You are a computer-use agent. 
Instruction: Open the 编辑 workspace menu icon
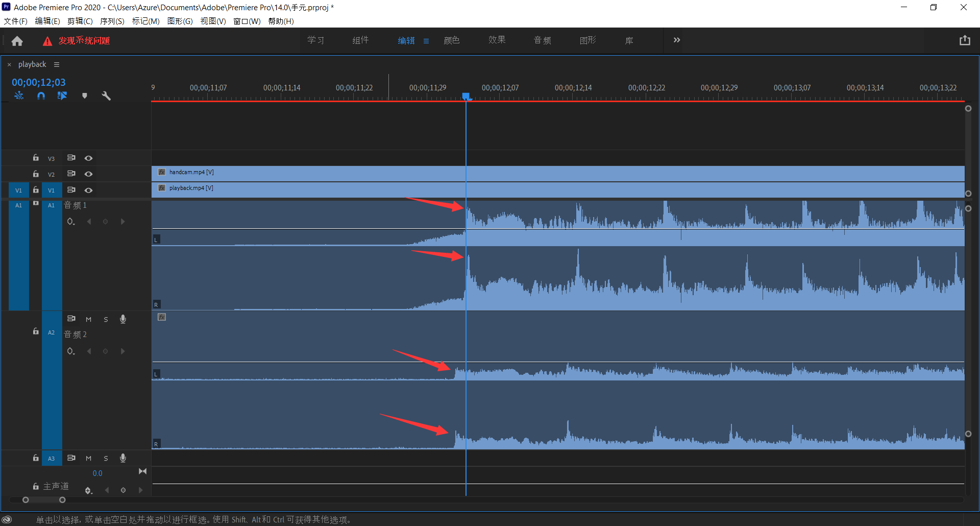(x=426, y=41)
